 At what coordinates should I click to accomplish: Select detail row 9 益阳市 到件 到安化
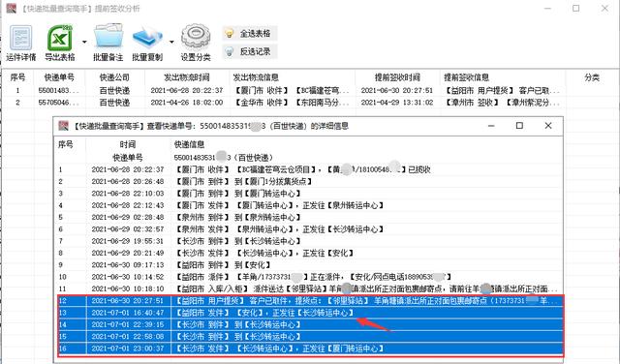308,265
